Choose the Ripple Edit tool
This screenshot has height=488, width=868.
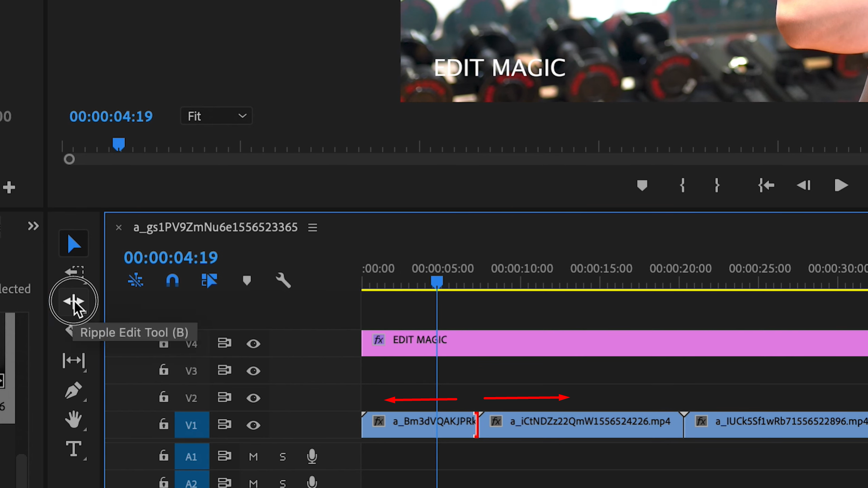point(73,301)
